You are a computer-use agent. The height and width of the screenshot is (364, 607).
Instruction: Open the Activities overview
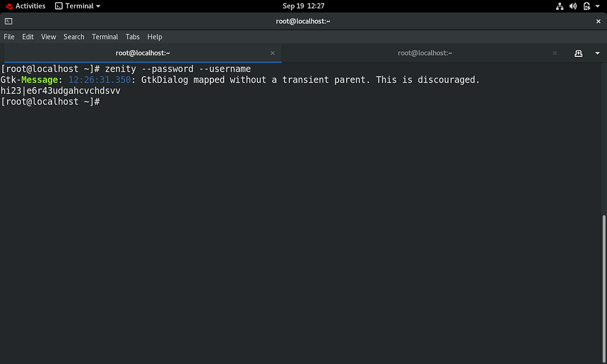(x=25, y=6)
